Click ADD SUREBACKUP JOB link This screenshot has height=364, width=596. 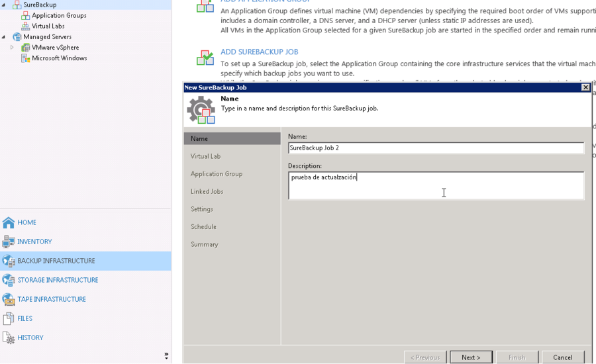click(x=259, y=52)
